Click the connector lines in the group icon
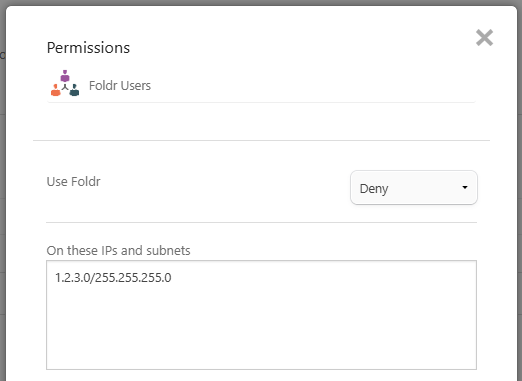 (65, 87)
